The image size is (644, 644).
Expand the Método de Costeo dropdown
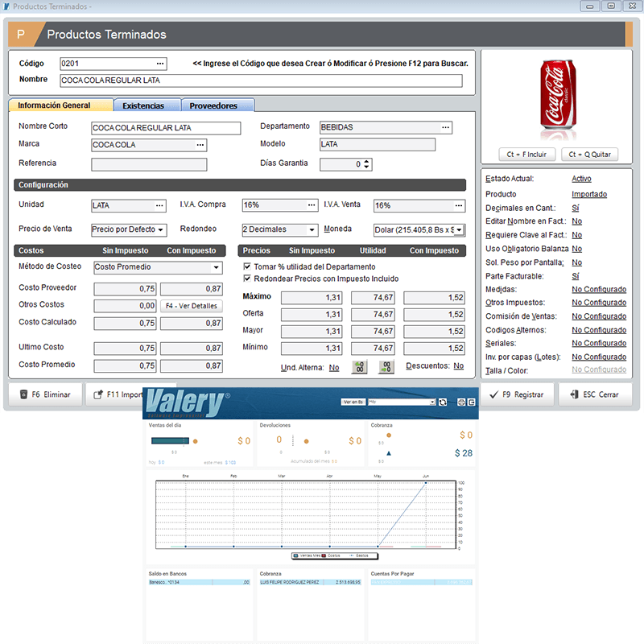[x=216, y=267]
